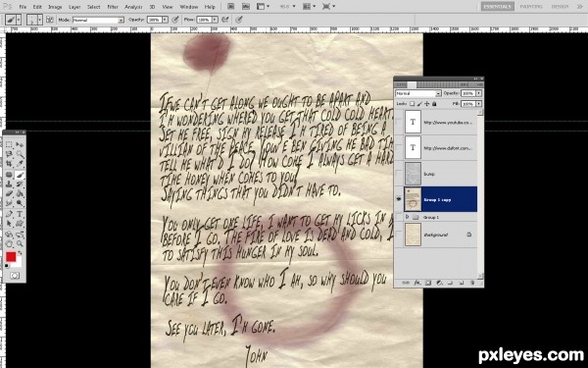The height and width of the screenshot is (368, 588).
Task: Open the Image menu
Action: pyautogui.click(x=55, y=7)
